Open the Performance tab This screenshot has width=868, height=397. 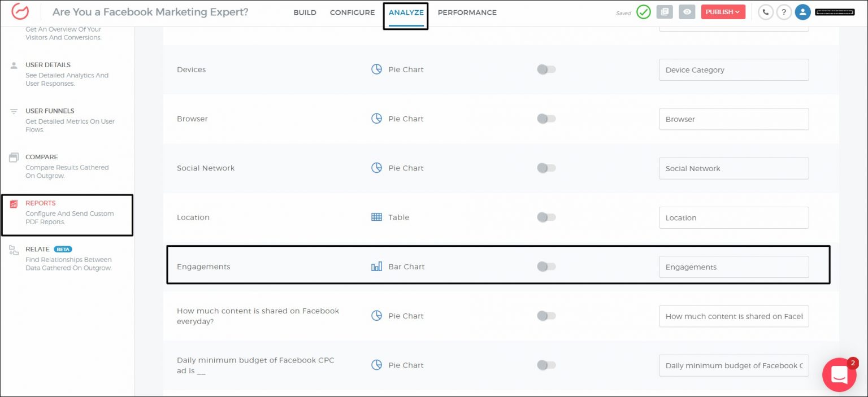[x=467, y=12]
